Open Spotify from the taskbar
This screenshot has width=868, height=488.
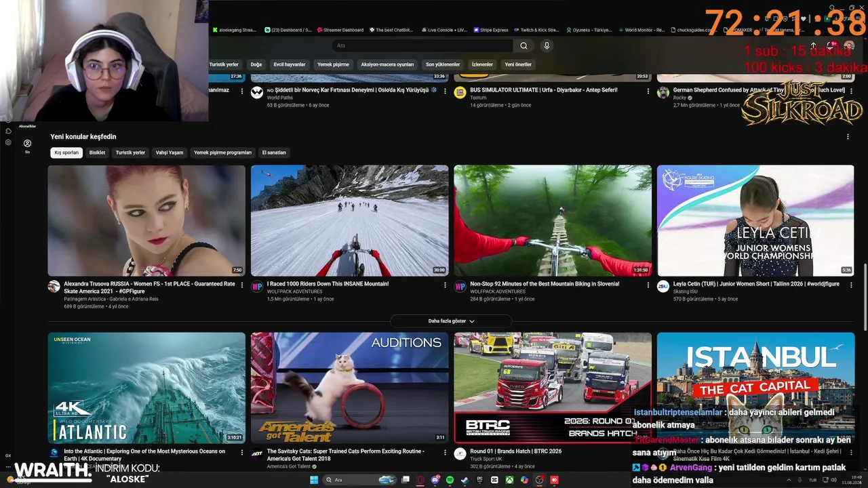pyautogui.click(x=450, y=480)
